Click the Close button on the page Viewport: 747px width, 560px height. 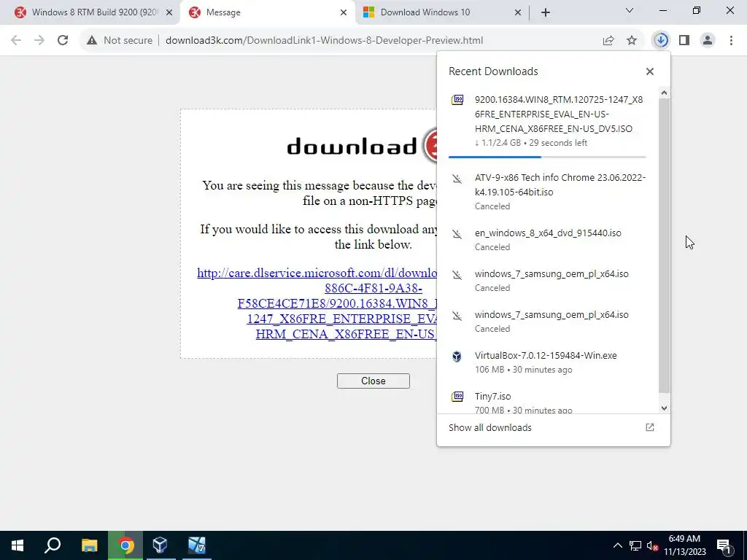pos(373,381)
